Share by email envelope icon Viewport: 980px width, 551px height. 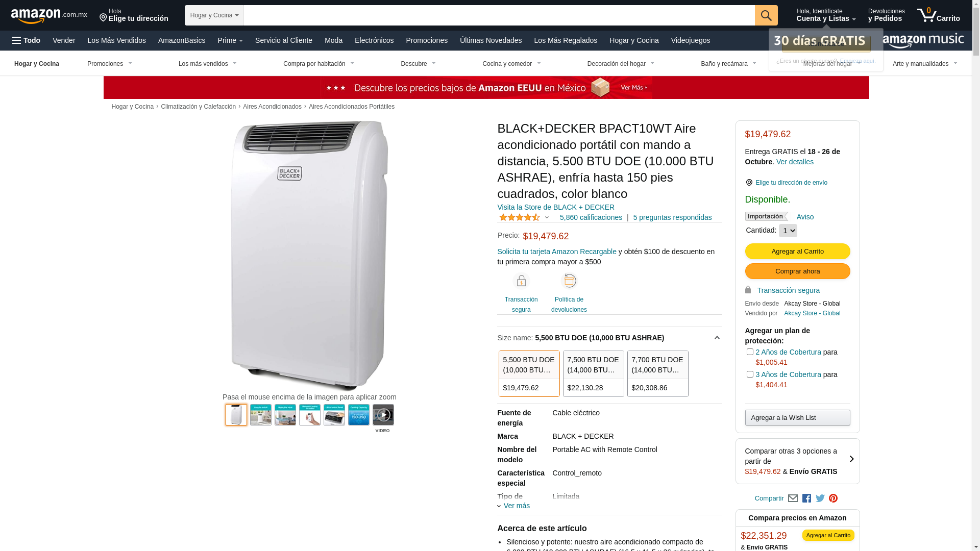point(793,498)
